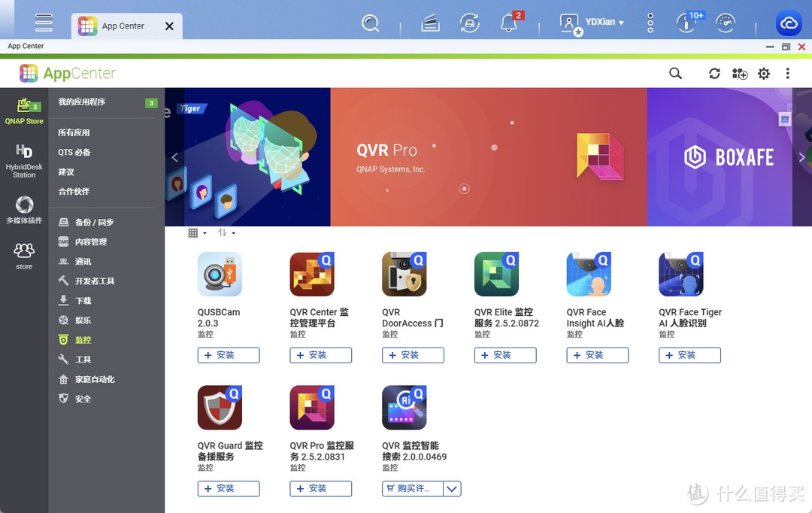Open the resource monitor dashboard icon
This screenshot has width=812, height=513.
coord(726,23)
